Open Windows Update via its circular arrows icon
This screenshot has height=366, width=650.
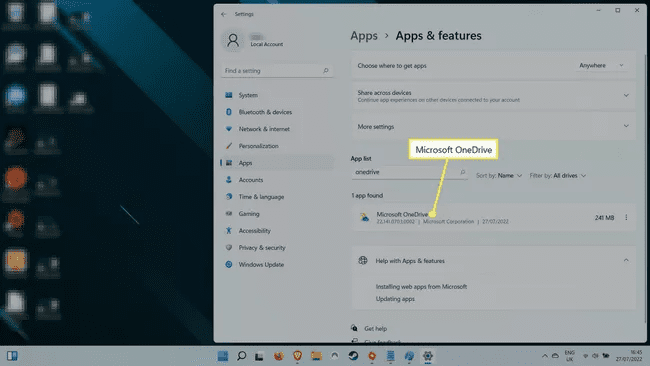tap(228, 264)
